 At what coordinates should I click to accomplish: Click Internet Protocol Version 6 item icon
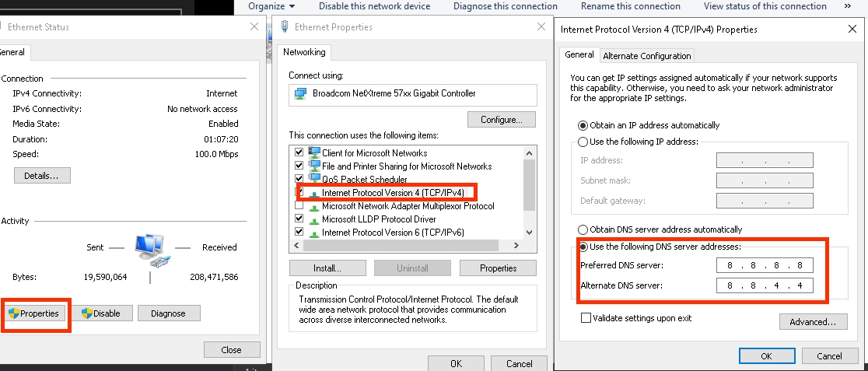pyautogui.click(x=314, y=233)
